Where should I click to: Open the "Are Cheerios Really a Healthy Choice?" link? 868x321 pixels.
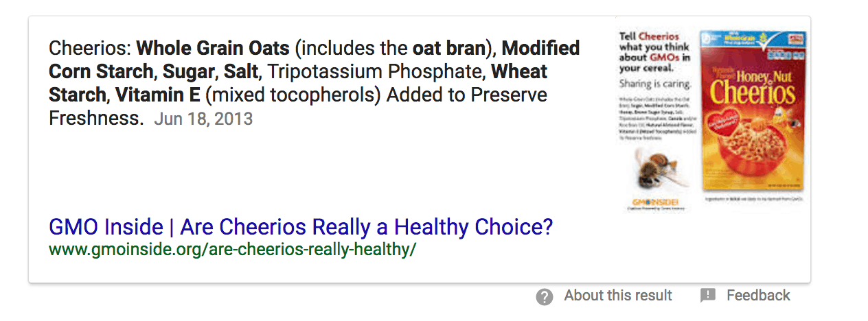tap(300, 227)
